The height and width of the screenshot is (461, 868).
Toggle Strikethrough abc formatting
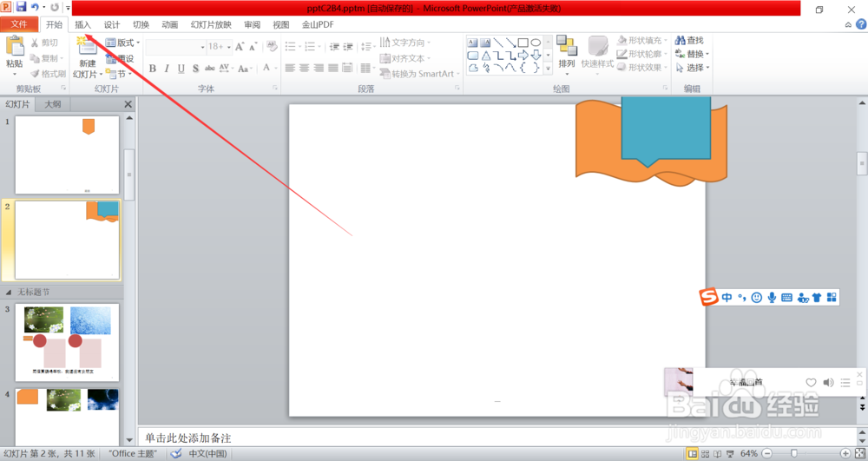pos(210,68)
